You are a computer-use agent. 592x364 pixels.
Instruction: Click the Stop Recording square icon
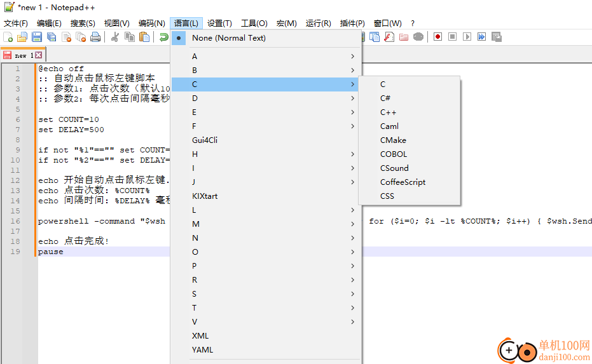pyautogui.click(x=452, y=37)
